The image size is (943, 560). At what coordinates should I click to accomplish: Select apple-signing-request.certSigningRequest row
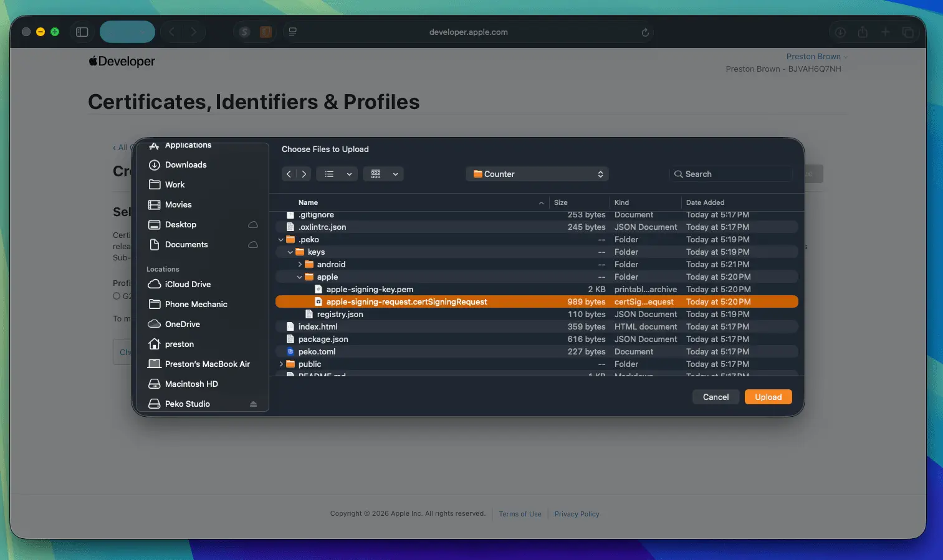coord(537,302)
